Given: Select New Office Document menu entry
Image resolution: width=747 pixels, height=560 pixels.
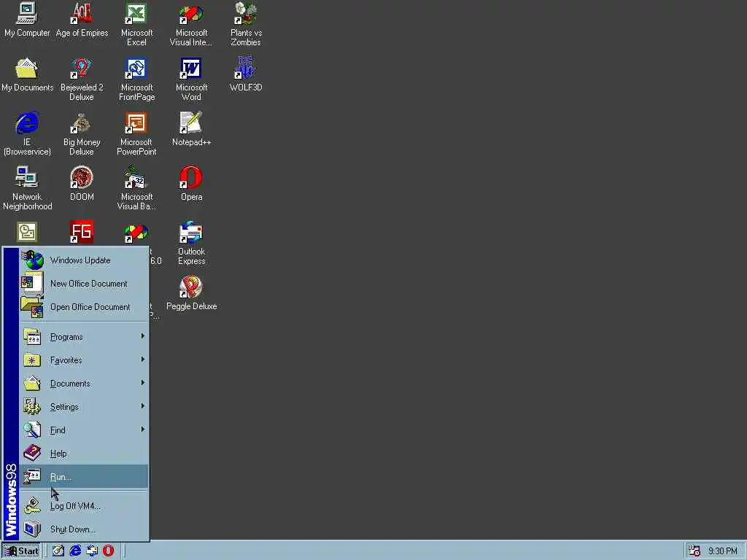Looking at the screenshot, I should coord(84,284).
